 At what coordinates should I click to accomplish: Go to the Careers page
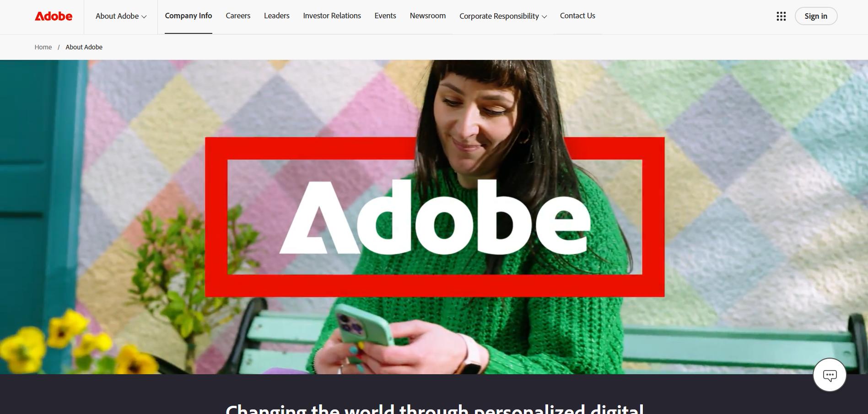pyautogui.click(x=238, y=16)
